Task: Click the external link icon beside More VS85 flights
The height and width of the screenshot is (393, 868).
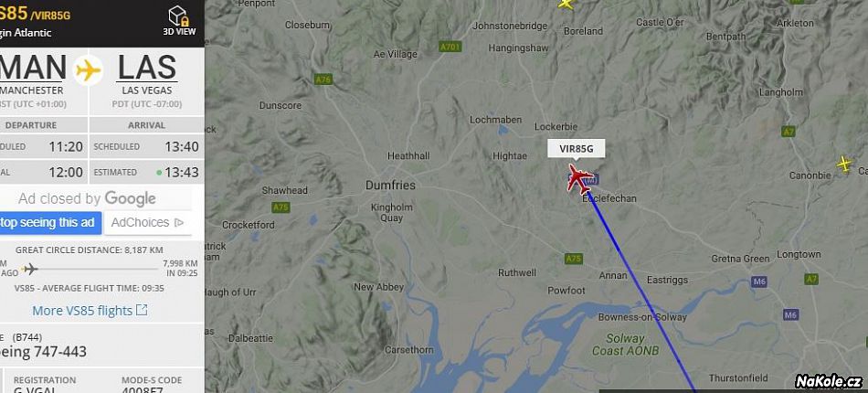Action: (142, 310)
